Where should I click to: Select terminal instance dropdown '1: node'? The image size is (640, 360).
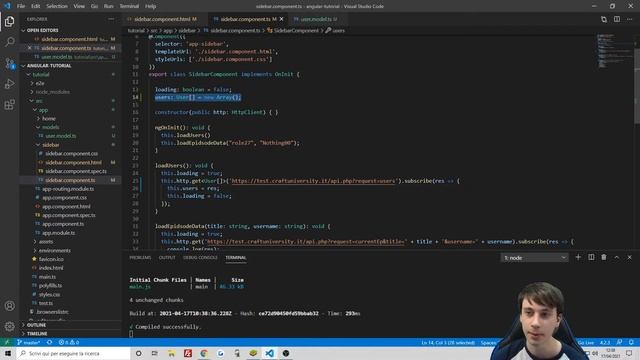[535, 258]
